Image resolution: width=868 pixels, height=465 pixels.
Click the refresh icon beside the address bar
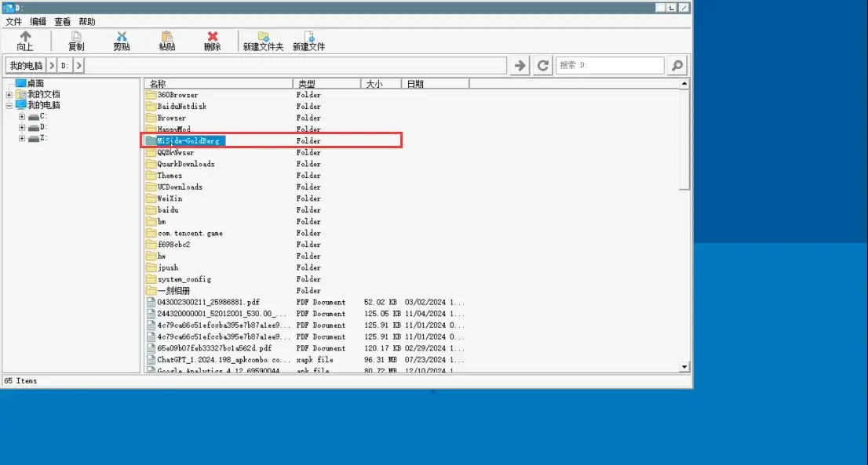click(542, 66)
